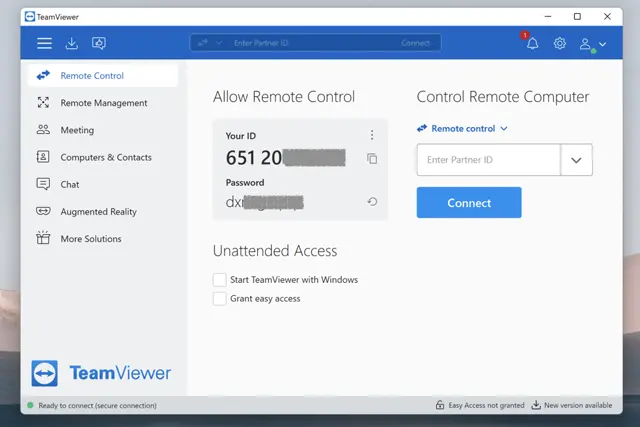Screen dimensions: 640x427
Task: Open More Solutions in the sidebar
Action: pyautogui.click(x=103, y=238)
